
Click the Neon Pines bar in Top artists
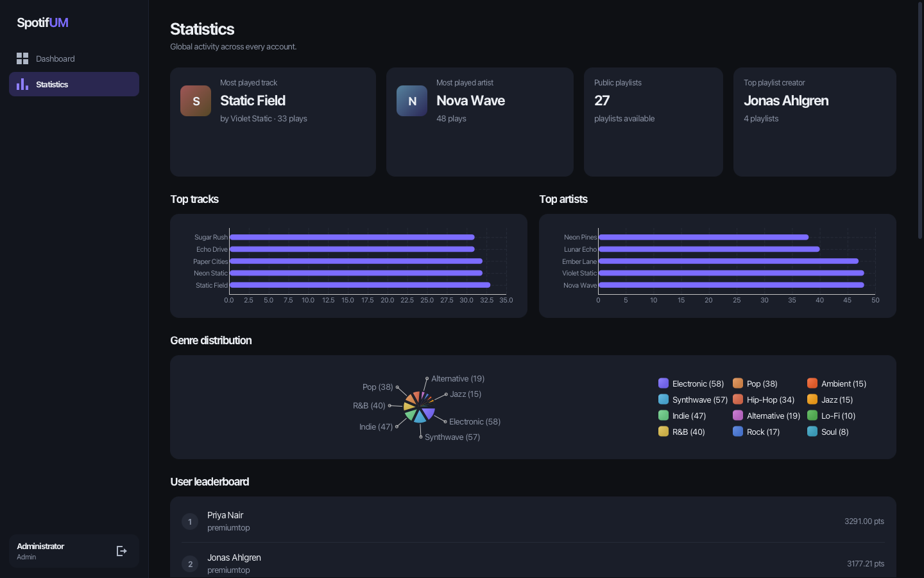(x=703, y=237)
